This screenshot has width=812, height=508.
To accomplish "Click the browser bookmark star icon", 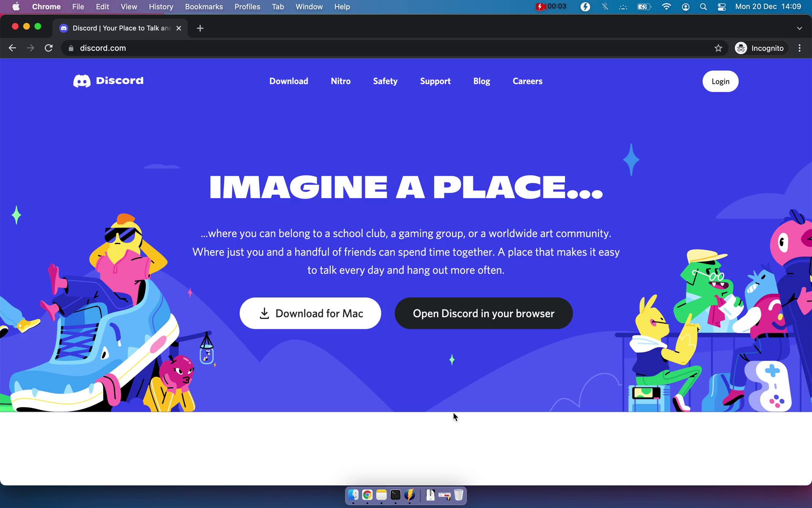I will point(719,48).
